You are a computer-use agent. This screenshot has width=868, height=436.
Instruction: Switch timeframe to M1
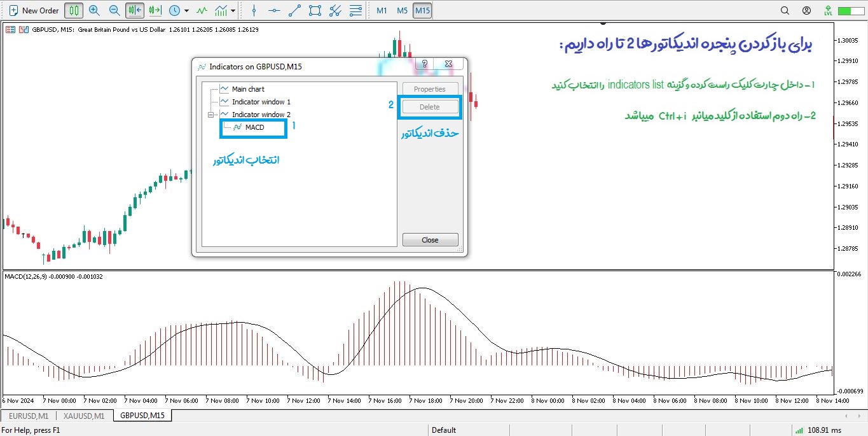(382, 10)
